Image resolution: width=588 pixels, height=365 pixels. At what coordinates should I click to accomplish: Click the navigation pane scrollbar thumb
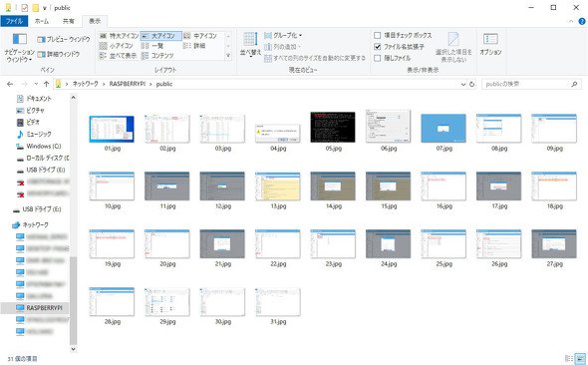click(x=74, y=301)
